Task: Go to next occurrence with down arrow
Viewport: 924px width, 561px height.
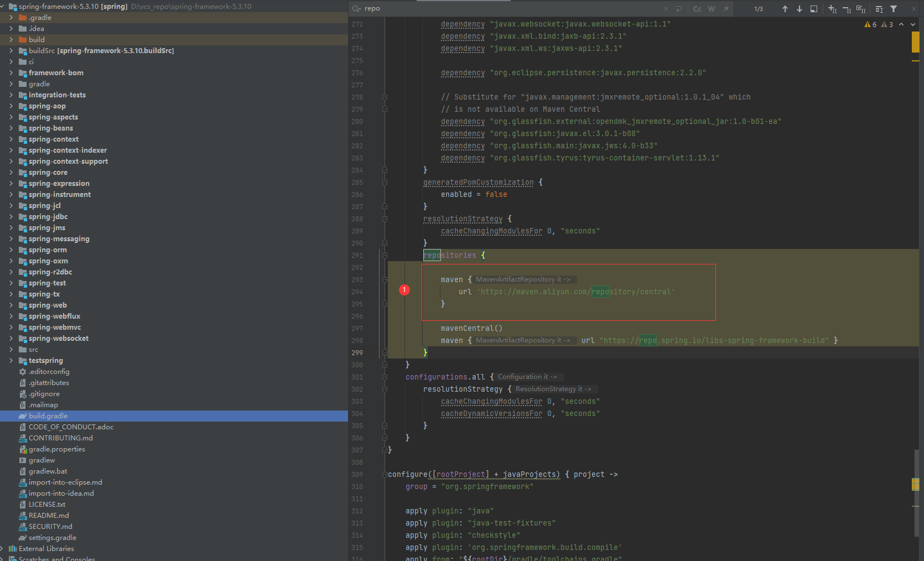Action: [799, 9]
